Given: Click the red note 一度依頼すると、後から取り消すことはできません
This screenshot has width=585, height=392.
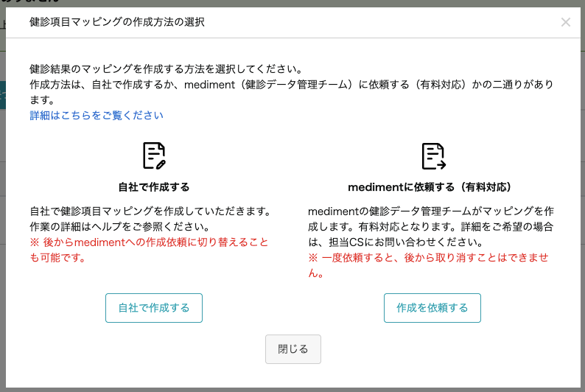Looking at the screenshot, I should click(x=428, y=265).
